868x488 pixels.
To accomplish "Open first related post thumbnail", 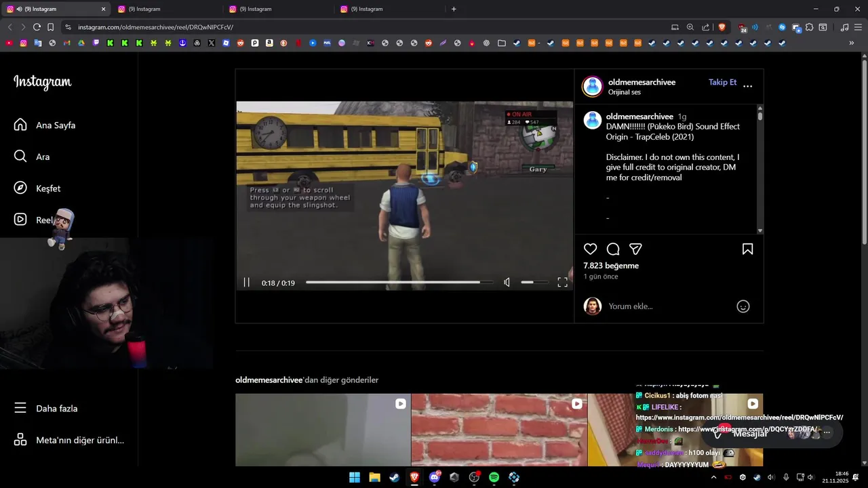I will tap(323, 430).
